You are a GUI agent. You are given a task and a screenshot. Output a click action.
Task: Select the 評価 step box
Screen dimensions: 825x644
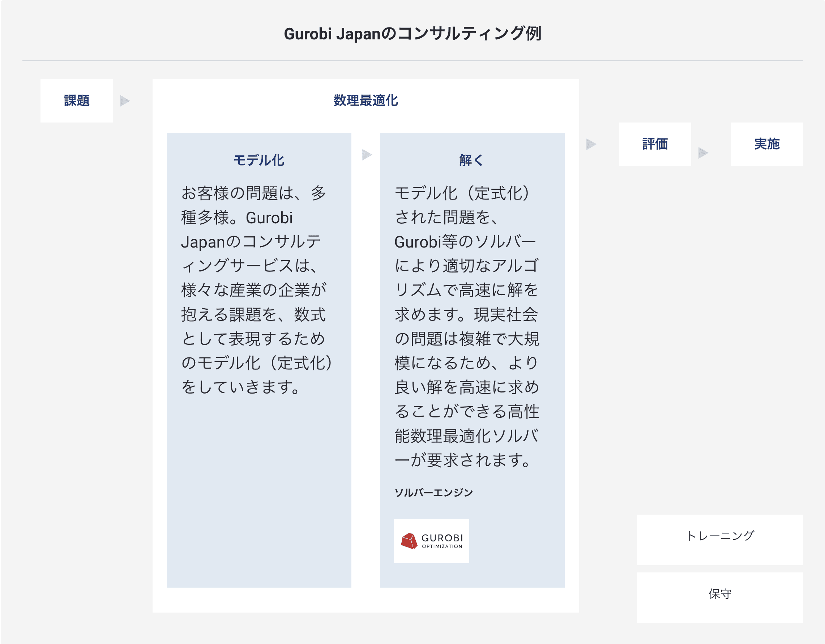pos(655,144)
